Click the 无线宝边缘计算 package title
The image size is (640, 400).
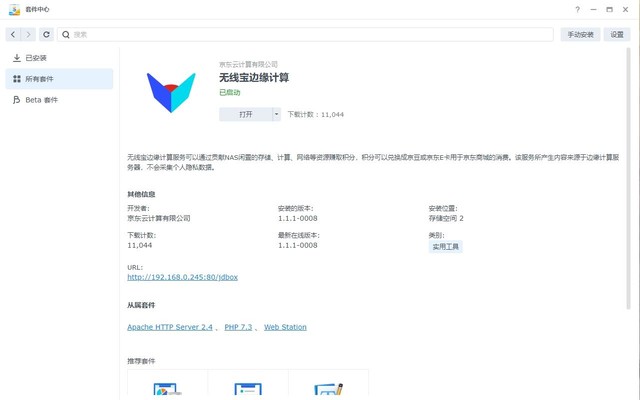[254, 78]
